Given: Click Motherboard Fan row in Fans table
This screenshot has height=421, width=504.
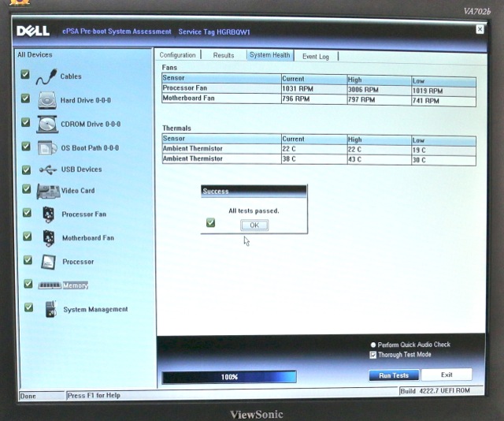Looking at the screenshot, I should tap(319, 99).
